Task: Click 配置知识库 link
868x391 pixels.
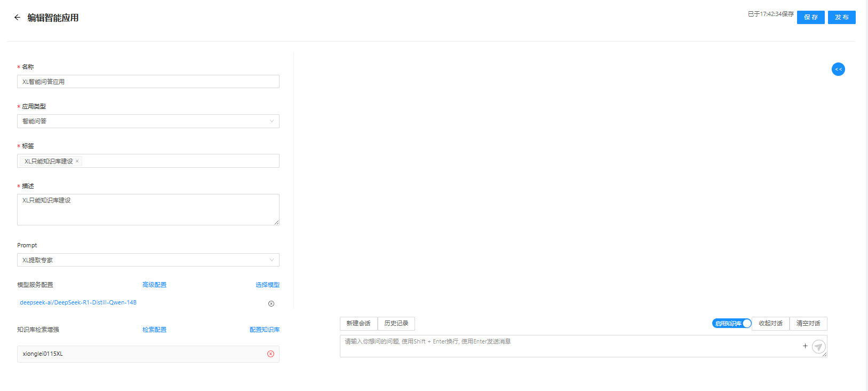Action: (x=265, y=330)
